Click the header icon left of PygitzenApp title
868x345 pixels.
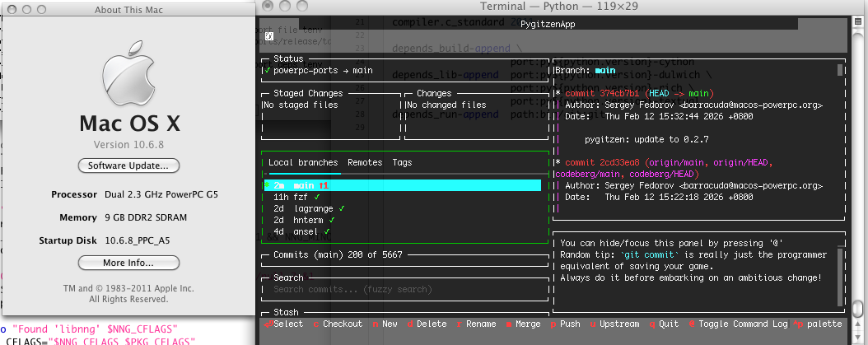pyautogui.click(x=269, y=35)
